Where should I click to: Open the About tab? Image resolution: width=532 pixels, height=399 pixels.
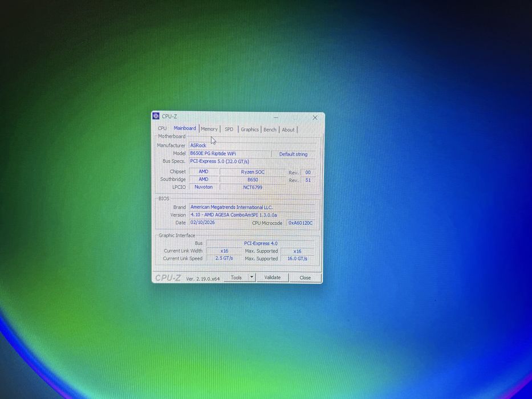point(288,129)
